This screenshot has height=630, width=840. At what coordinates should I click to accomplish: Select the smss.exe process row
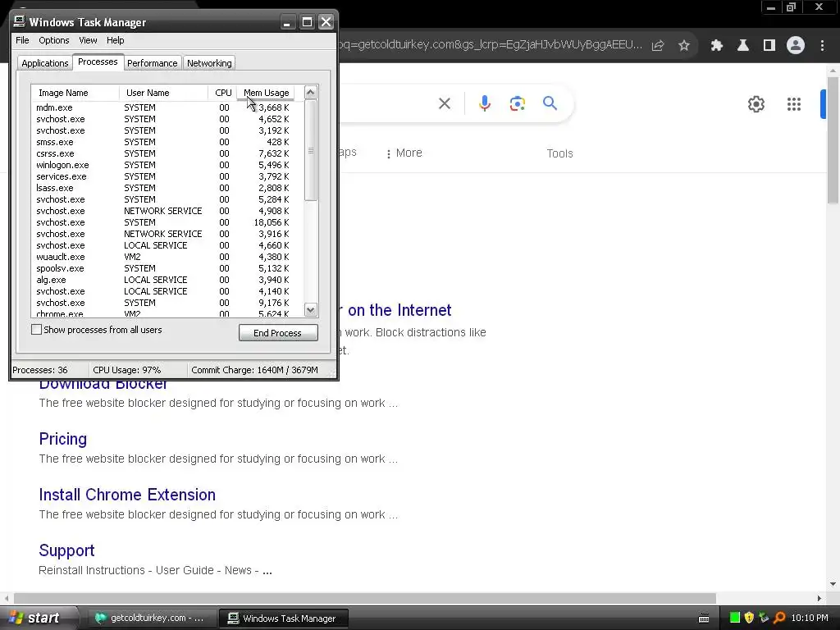(x=163, y=142)
